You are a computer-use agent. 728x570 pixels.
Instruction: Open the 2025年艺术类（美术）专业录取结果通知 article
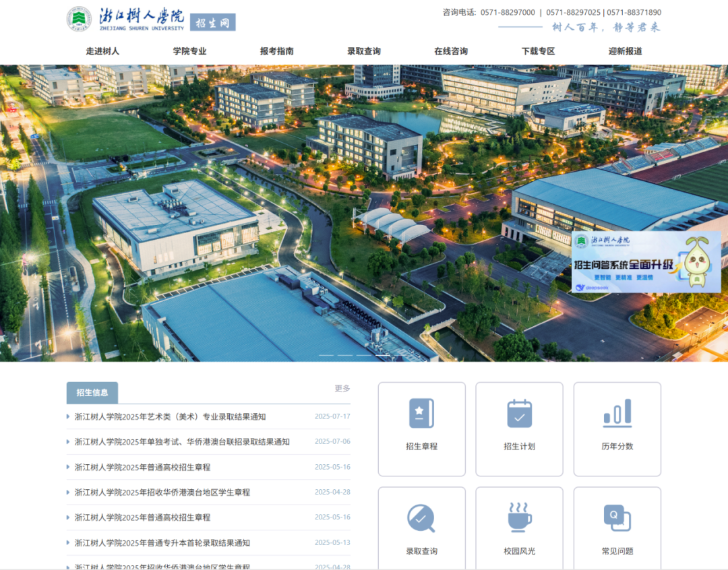(171, 417)
